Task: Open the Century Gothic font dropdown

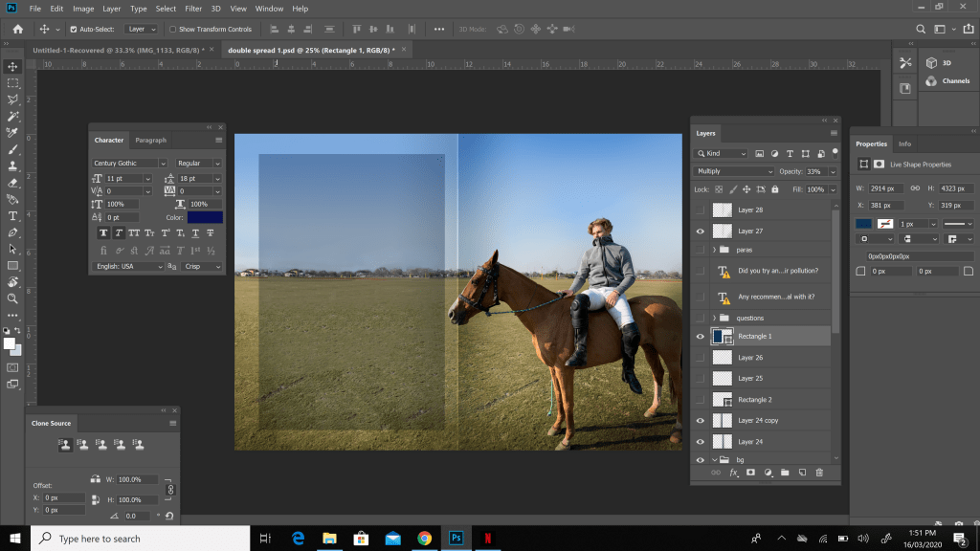Action: coord(129,164)
